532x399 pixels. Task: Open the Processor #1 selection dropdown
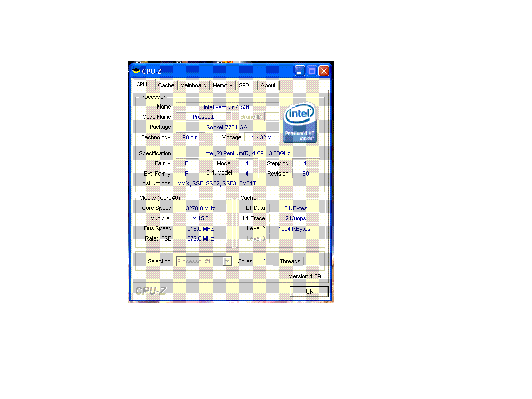coord(204,261)
